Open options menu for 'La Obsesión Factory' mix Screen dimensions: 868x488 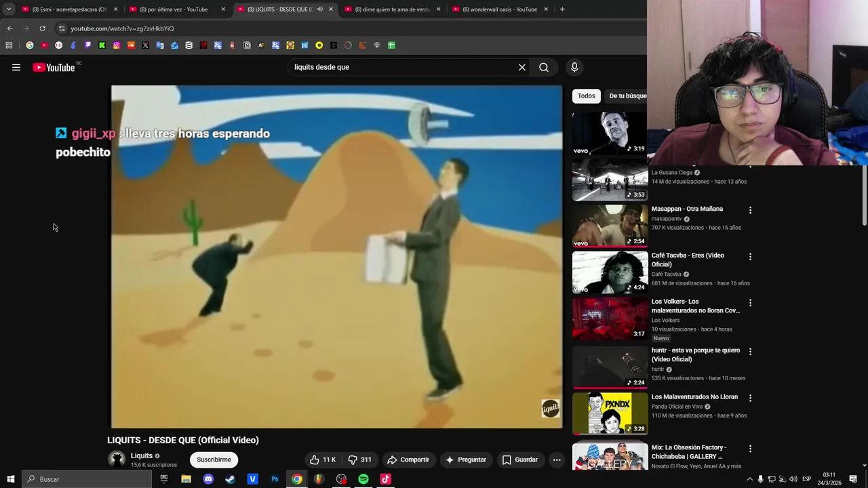(x=750, y=449)
